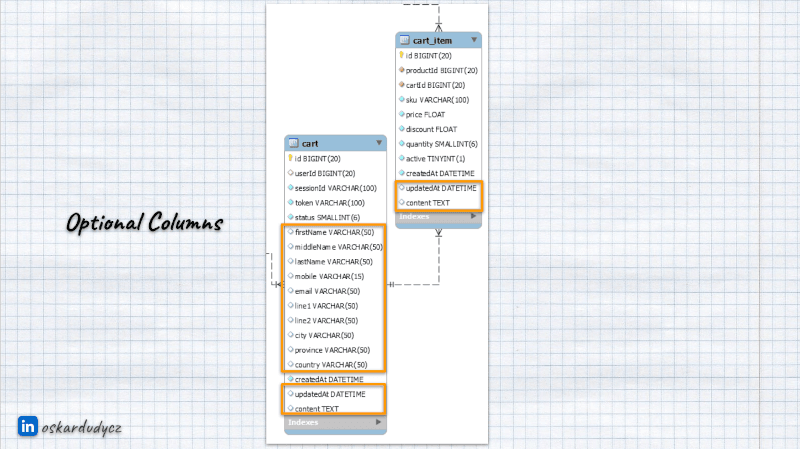800x449 pixels.
Task: Select column discount FLOAT
Action: [431, 130]
